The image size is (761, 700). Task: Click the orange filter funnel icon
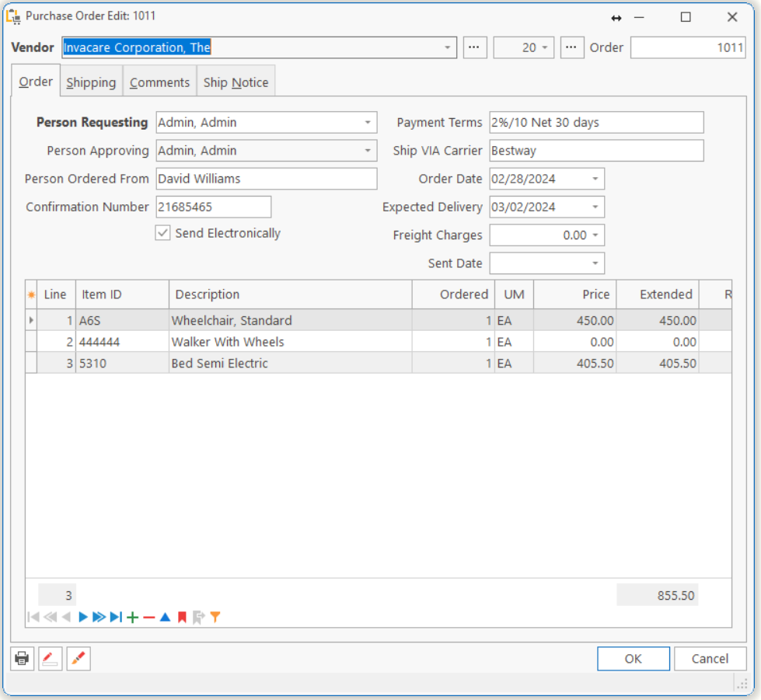pos(215,617)
